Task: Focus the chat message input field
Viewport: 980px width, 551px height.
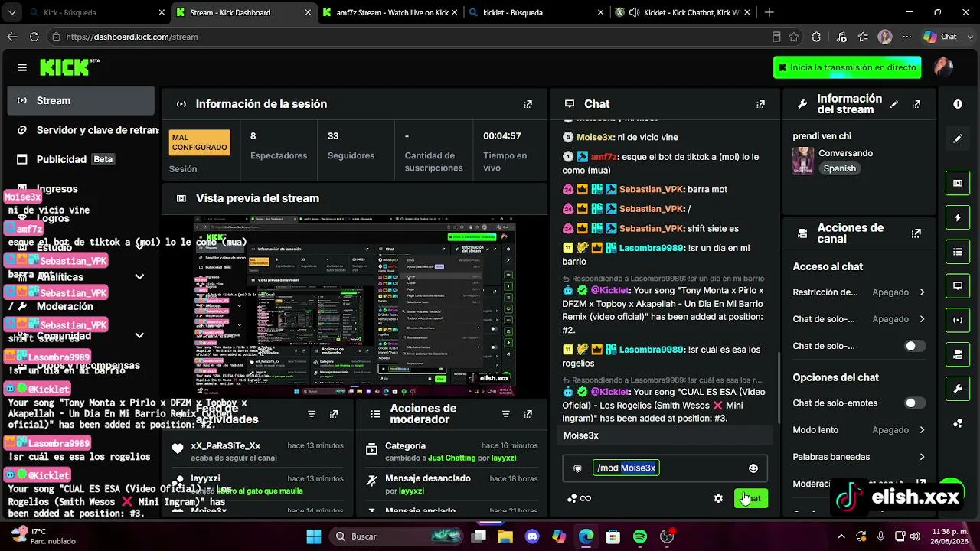Action: [666, 468]
